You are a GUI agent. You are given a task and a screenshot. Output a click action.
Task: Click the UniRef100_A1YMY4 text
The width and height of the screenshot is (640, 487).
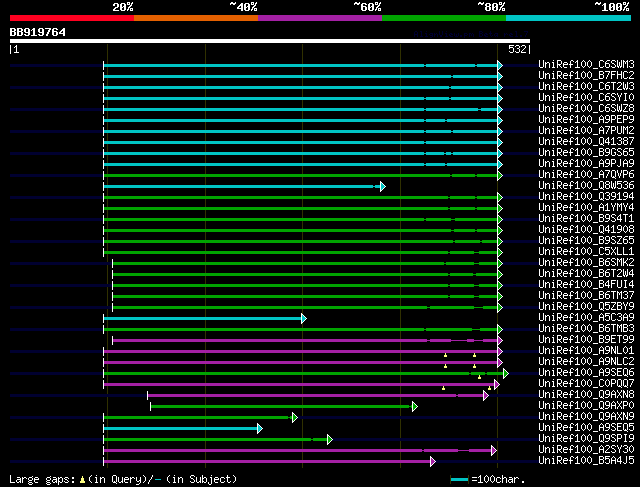[586, 207]
